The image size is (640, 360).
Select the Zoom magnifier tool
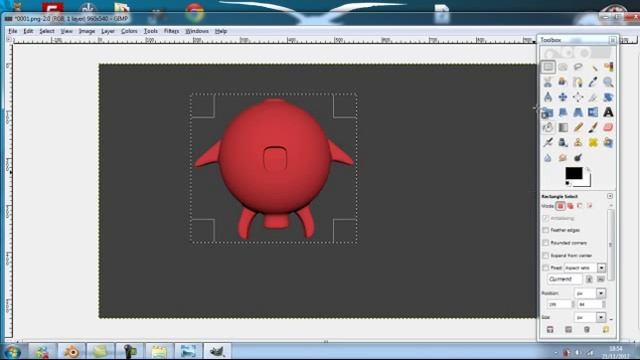click(608, 82)
